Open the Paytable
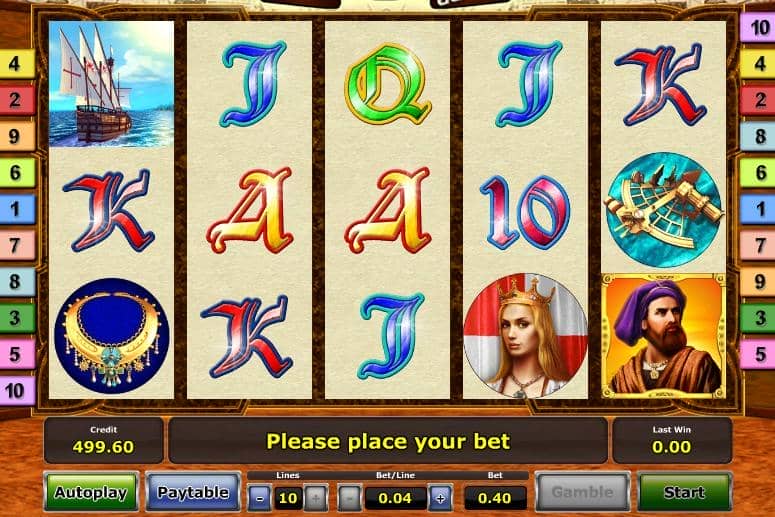The width and height of the screenshot is (775, 517). [x=193, y=492]
